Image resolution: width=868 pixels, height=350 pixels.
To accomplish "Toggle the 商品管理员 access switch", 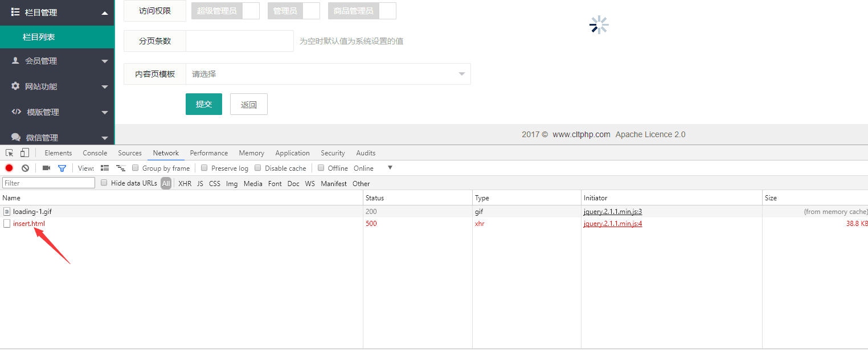I will (362, 11).
